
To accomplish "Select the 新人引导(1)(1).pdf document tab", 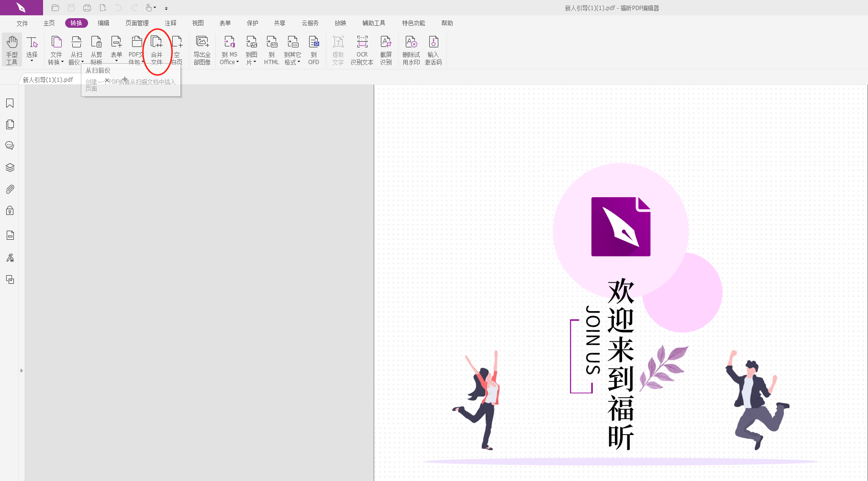I will tap(46, 79).
